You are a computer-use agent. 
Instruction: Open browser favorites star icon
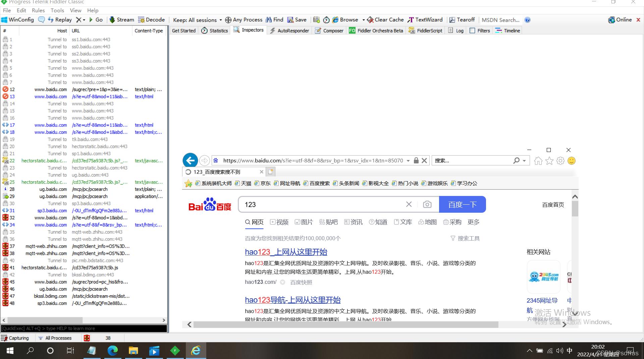[549, 161]
